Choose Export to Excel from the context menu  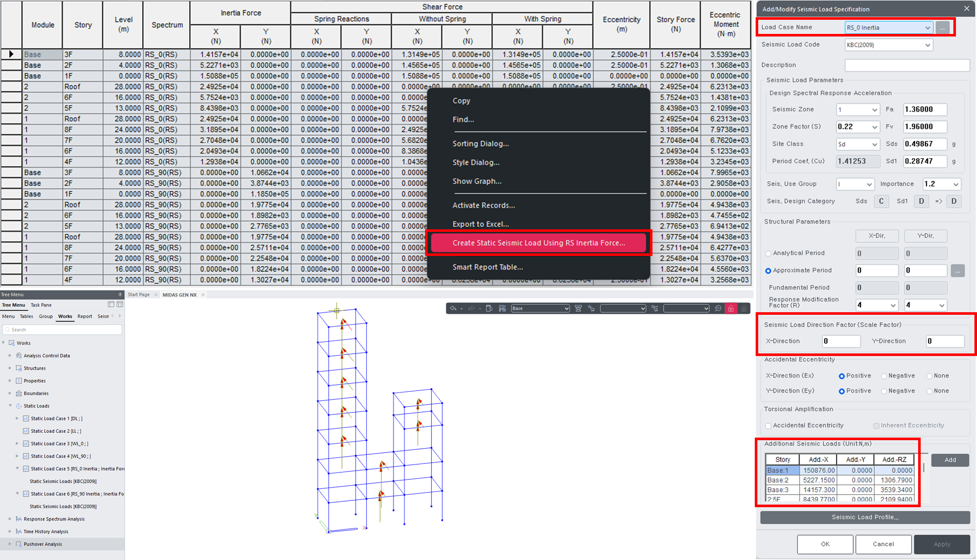point(480,224)
